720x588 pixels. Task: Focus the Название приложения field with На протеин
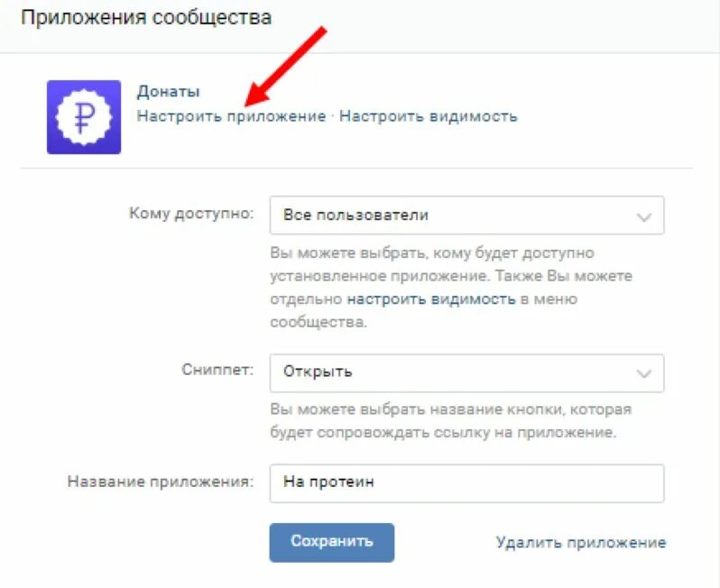[466, 483]
